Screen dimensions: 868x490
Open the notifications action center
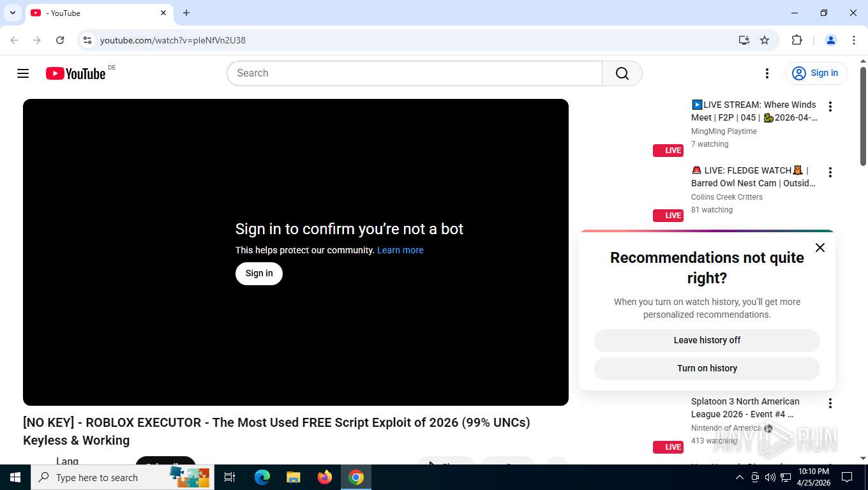pos(847,477)
